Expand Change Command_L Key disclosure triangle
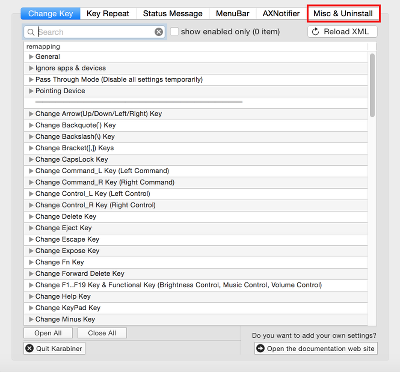This screenshot has height=372, width=400. pyautogui.click(x=31, y=171)
